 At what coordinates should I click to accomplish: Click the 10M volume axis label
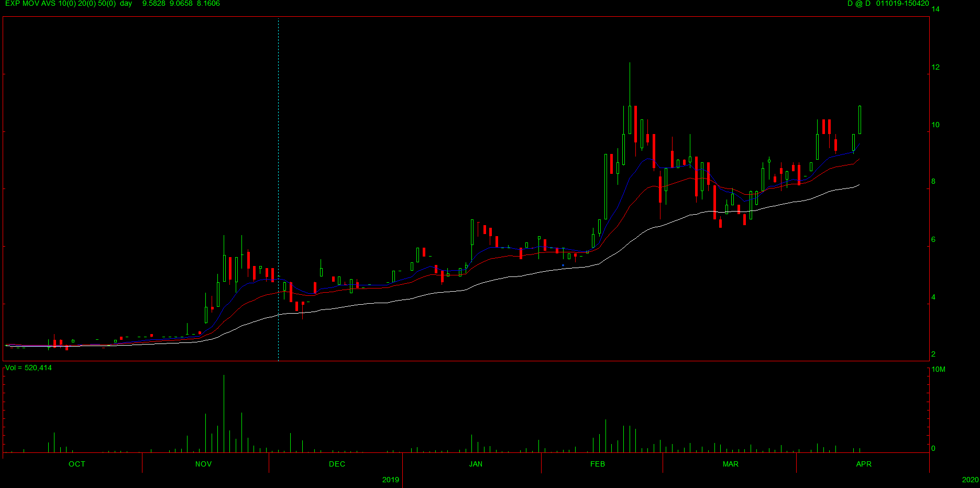click(x=938, y=369)
